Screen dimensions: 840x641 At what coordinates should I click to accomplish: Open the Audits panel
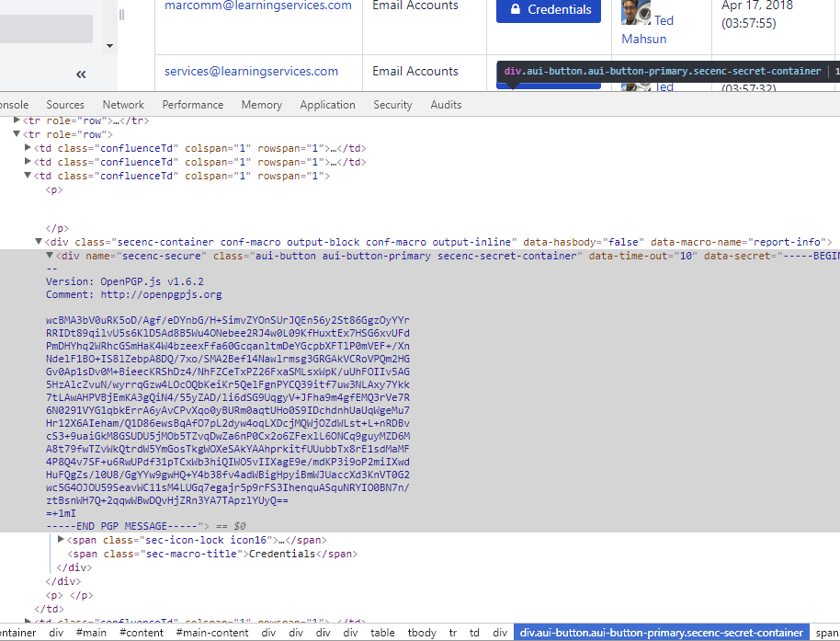click(x=446, y=104)
